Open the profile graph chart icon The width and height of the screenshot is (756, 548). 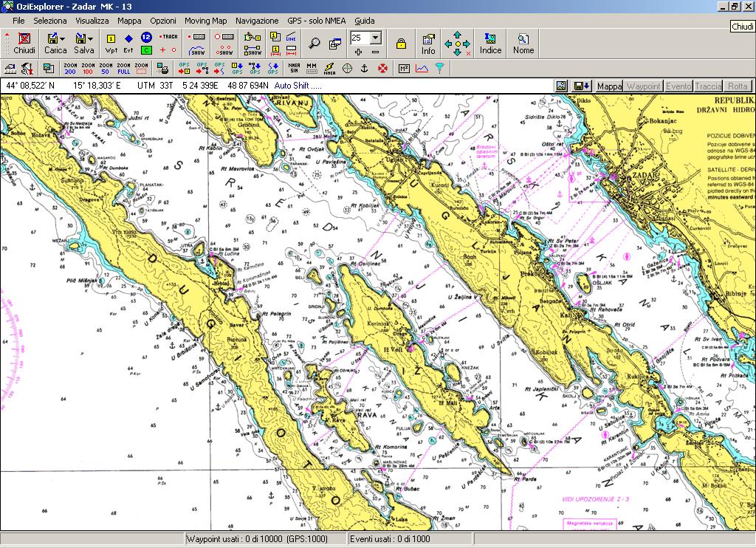pos(422,69)
